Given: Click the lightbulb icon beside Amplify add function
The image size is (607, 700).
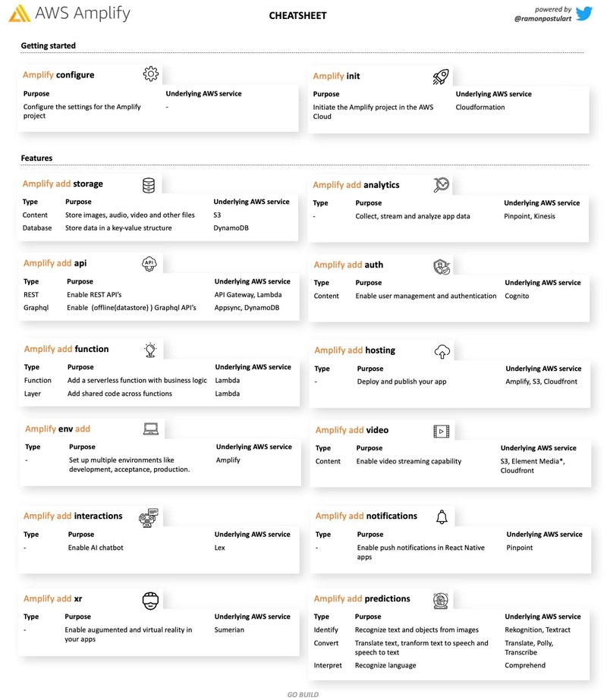Looking at the screenshot, I should click(150, 350).
